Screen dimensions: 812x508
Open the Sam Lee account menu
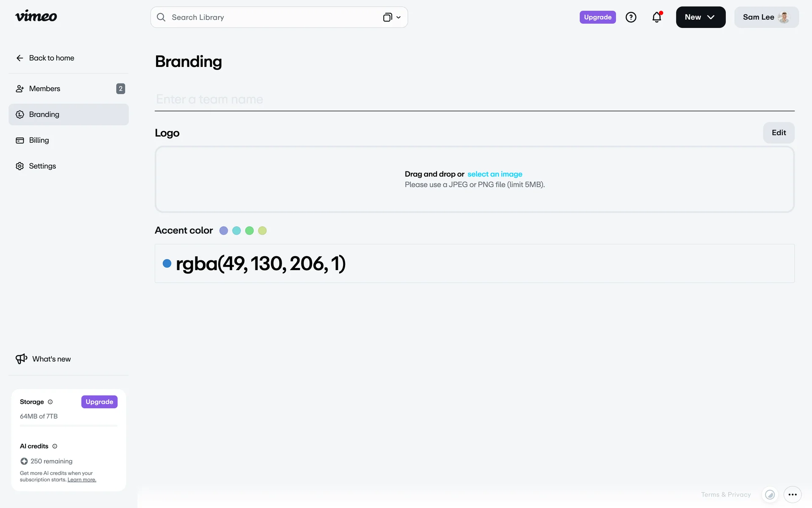coord(766,17)
